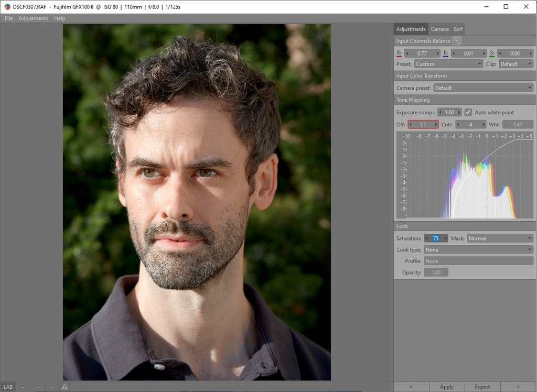
Task: Decrease the B channel balance with left arrow
Action: click(x=453, y=53)
